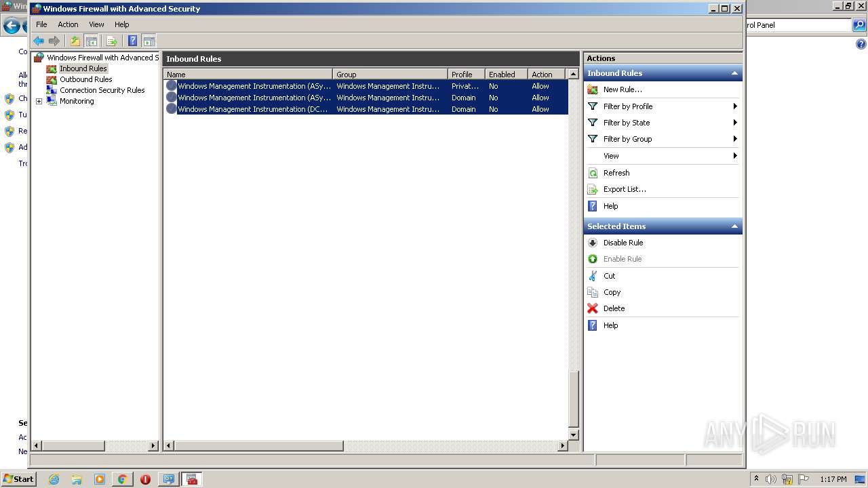
Task: Open Windows Explorer folder from taskbar
Action: [x=77, y=479]
